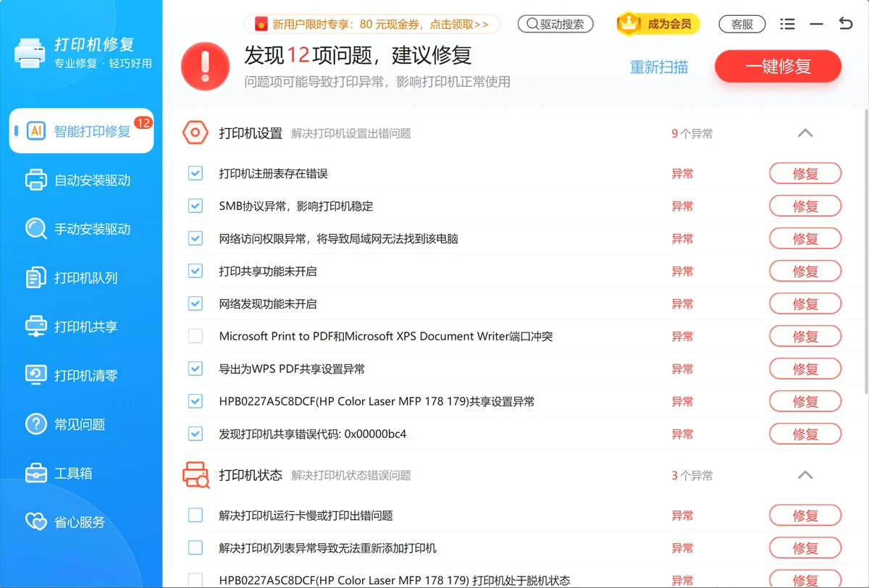Click the question mark icon beside 常见问题
Viewport: 869px width, 588px height.
[x=35, y=424]
